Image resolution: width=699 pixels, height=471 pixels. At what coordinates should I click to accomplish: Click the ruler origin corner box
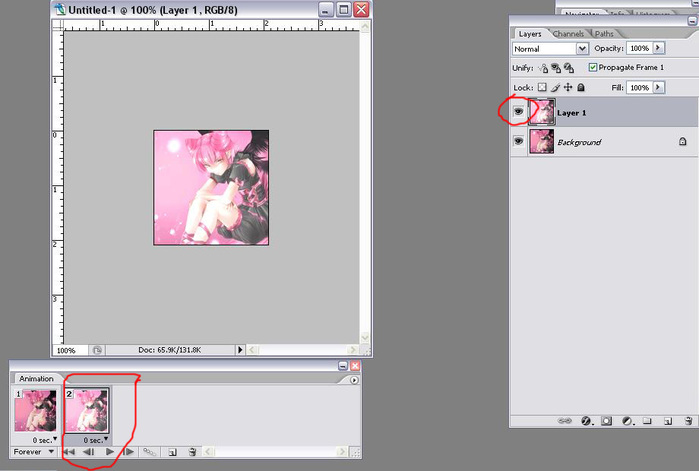pyautogui.click(x=58, y=25)
